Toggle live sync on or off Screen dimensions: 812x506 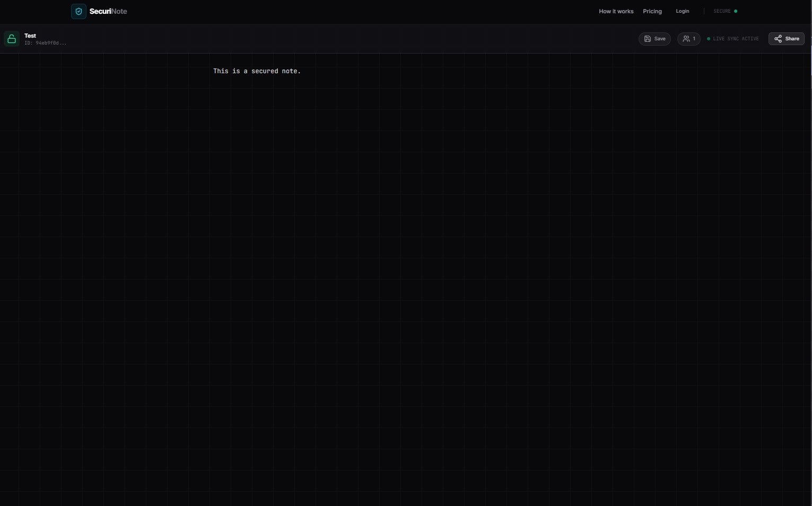click(735, 39)
